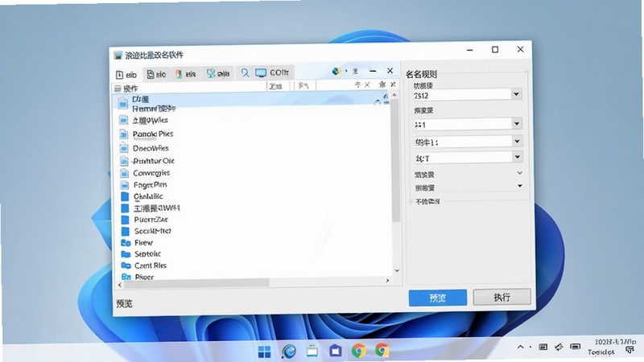Click the gear icon in the list header

(382, 84)
